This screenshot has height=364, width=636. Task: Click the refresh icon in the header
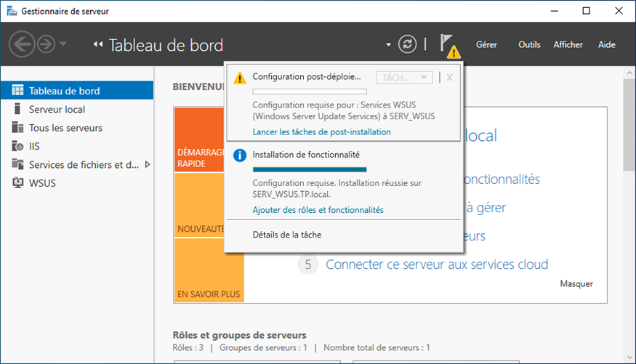pyautogui.click(x=407, y=44)
